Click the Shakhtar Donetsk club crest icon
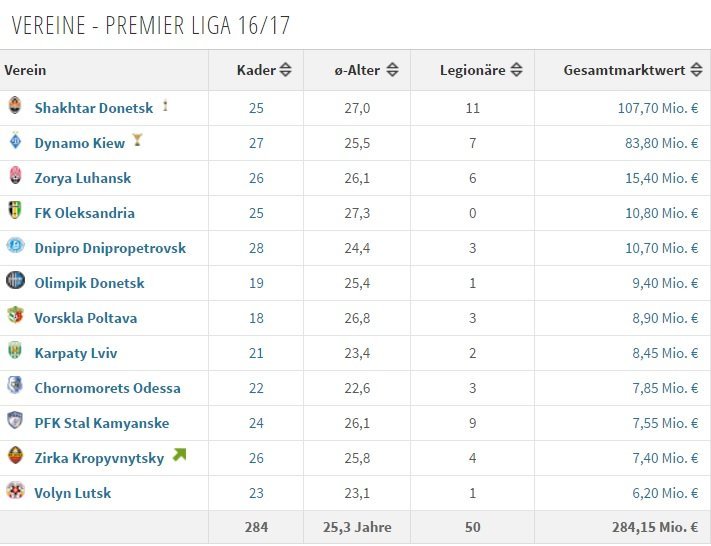711x546 pixels. (15, 106)
